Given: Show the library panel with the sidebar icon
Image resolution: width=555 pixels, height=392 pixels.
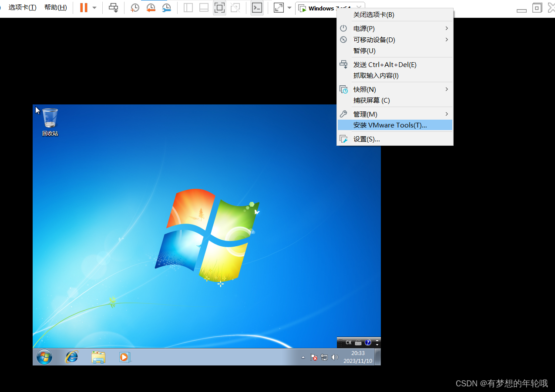Looking at the screenshot, I should (x=188, y=7).
